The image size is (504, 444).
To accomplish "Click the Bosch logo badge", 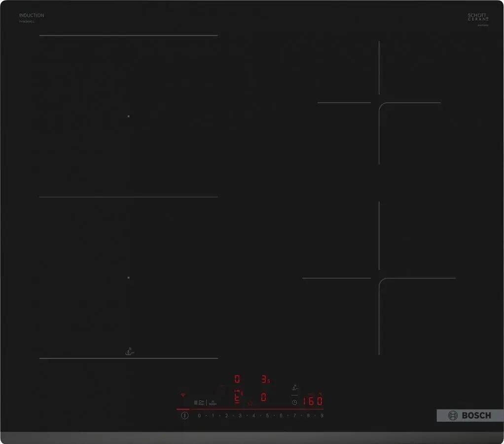I will coord(470,415).
